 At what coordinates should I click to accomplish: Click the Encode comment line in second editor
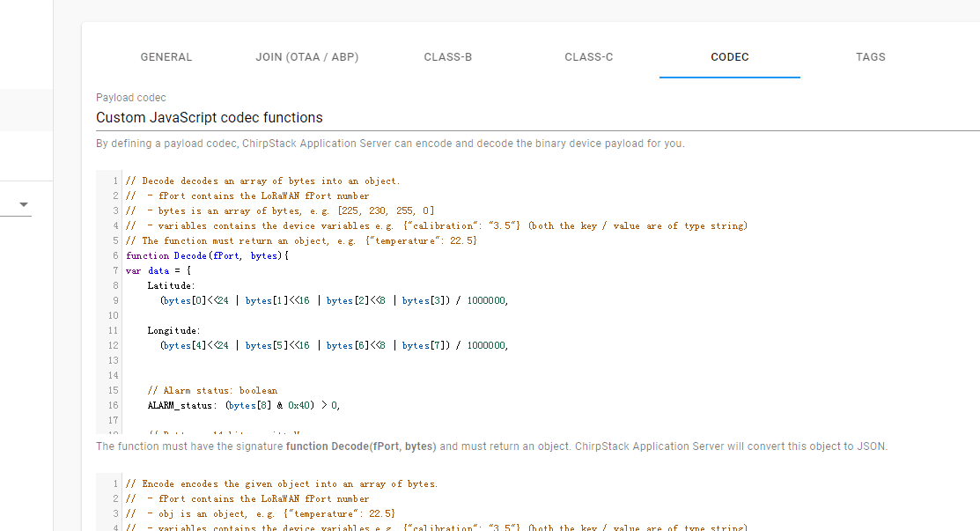(281, 483)
